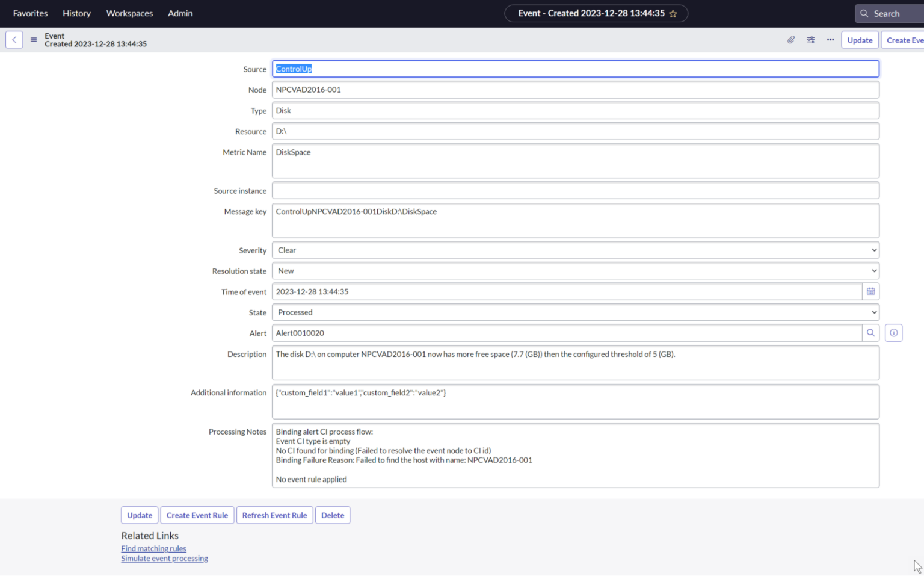Open the Admin menu
This screenshot has width=924, height=576.
180,13
